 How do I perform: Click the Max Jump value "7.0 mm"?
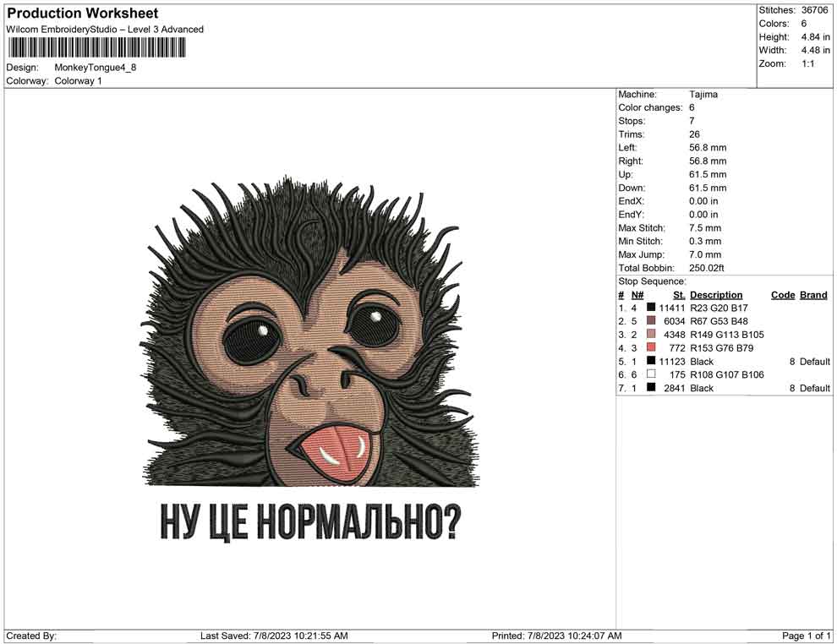705,254
